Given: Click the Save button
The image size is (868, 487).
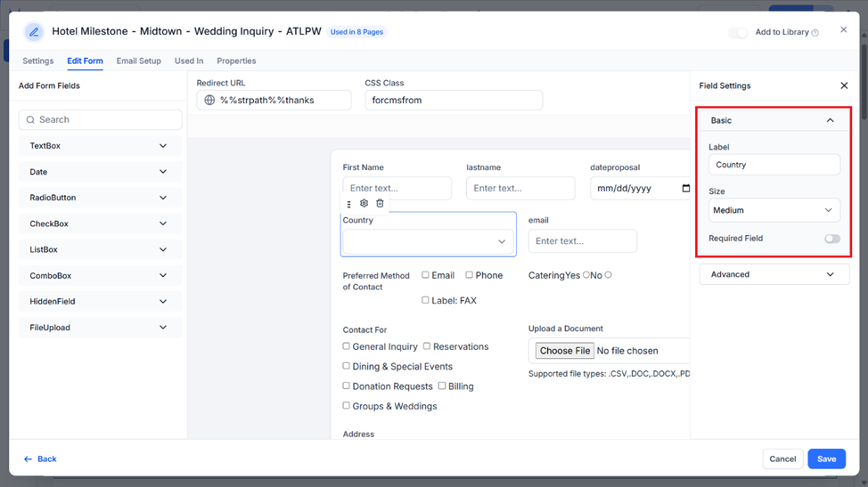Looking at the screenshot, I should click(826, 459).
